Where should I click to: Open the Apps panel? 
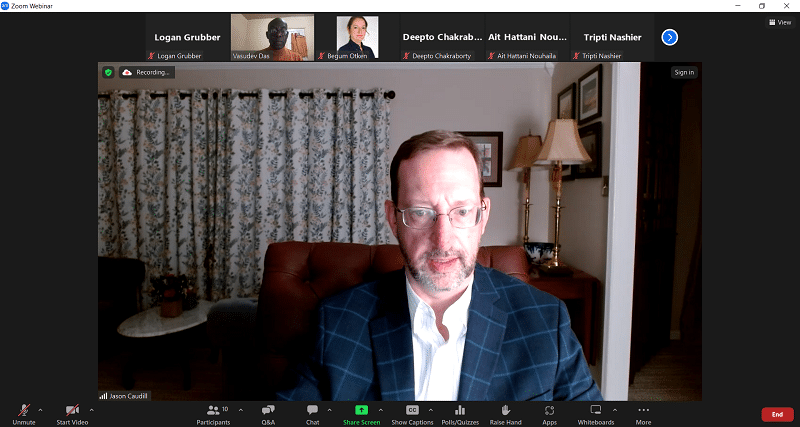tap(550, 411)
